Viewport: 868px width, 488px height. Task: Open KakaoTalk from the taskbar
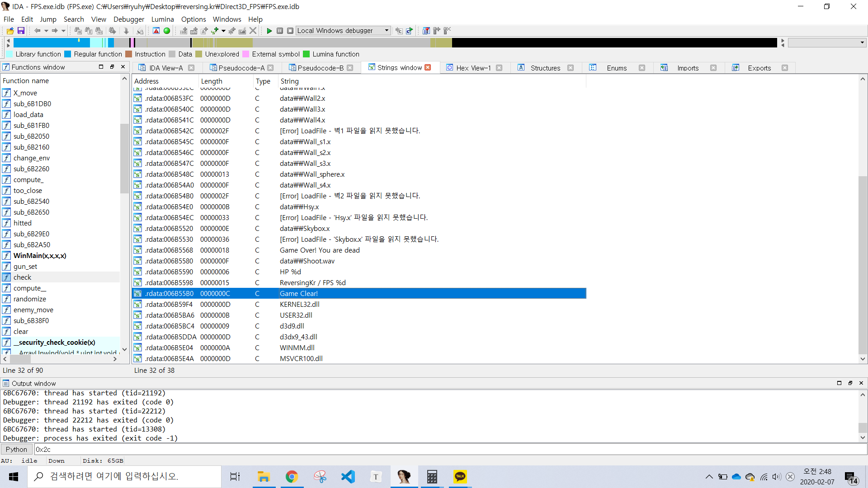[x=460, y=476]
